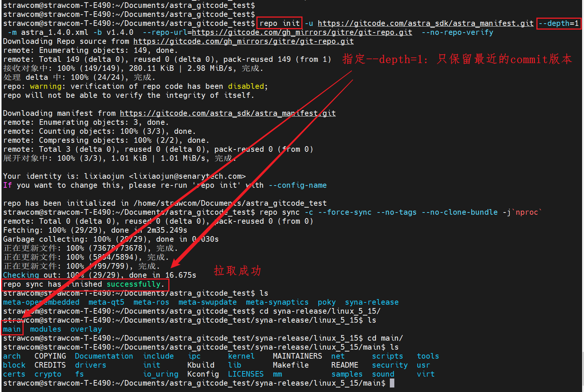Click the ipc directory name
This screenshot has height=392, width=584.
[x=194, y=356]
